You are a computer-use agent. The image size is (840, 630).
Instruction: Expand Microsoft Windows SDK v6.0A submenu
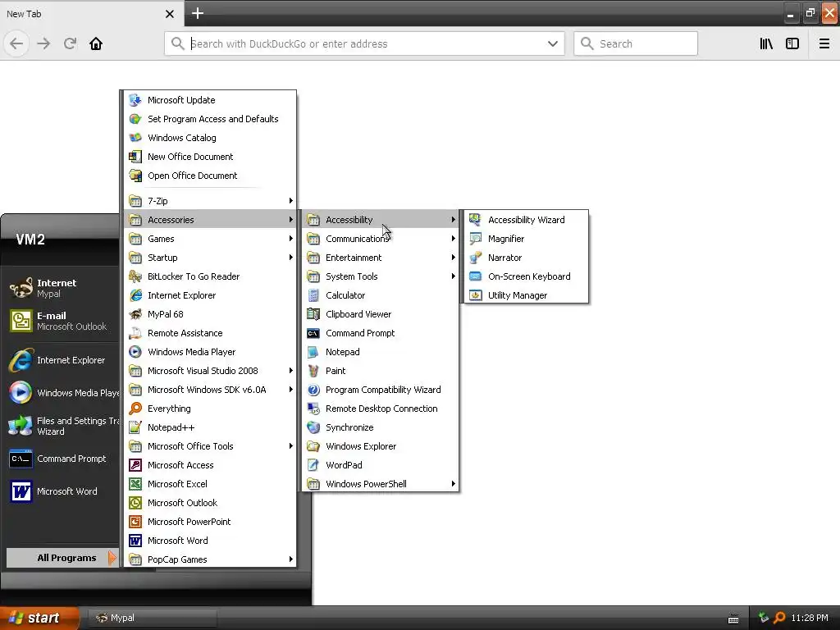210,390
